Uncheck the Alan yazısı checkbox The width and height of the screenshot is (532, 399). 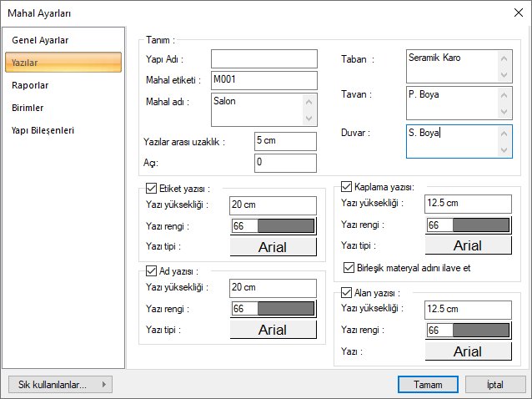pyautogui.click(x=348, y=293)
